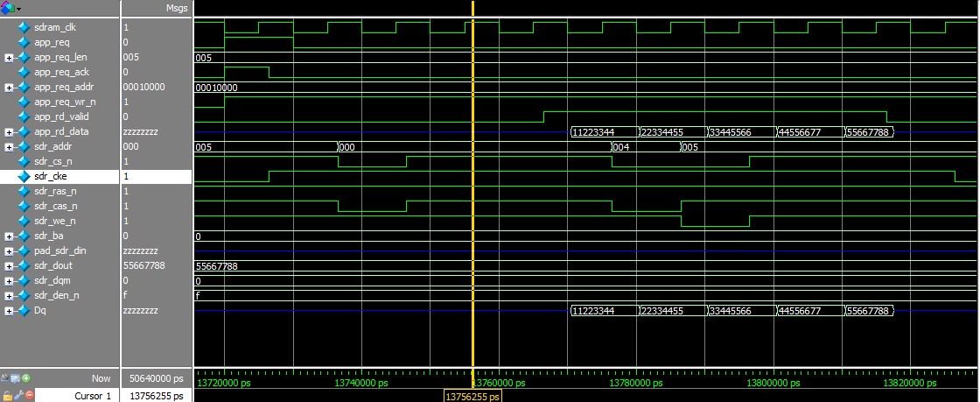Open cursor properties with the wrench icon
980x402 pixels.
[17, 395]
